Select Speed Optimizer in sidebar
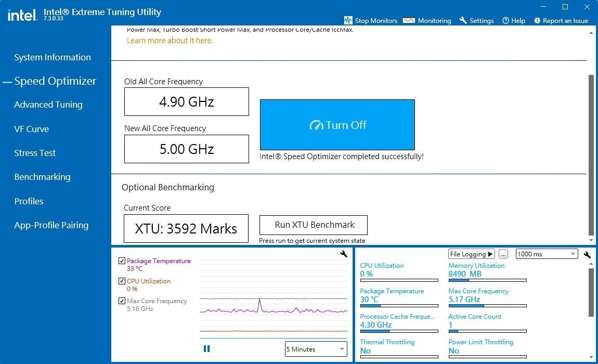598x364 pixels. (x=55, y=81)
